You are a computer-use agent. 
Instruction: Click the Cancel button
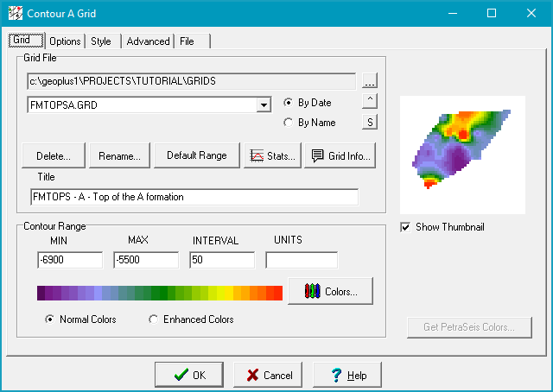pyautogui.click(x=268, y=375)
